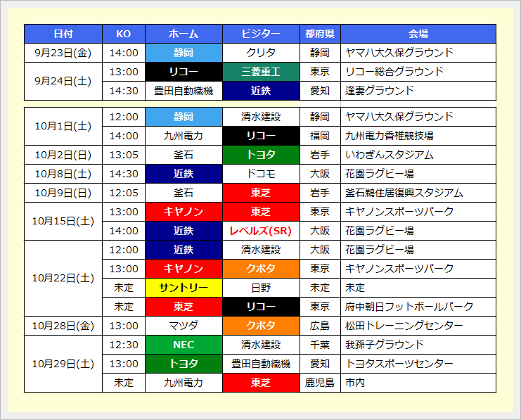This screenshot has width=521, height=420.
Task: Select the マツダ home team cell
Action: coord(184,326)
